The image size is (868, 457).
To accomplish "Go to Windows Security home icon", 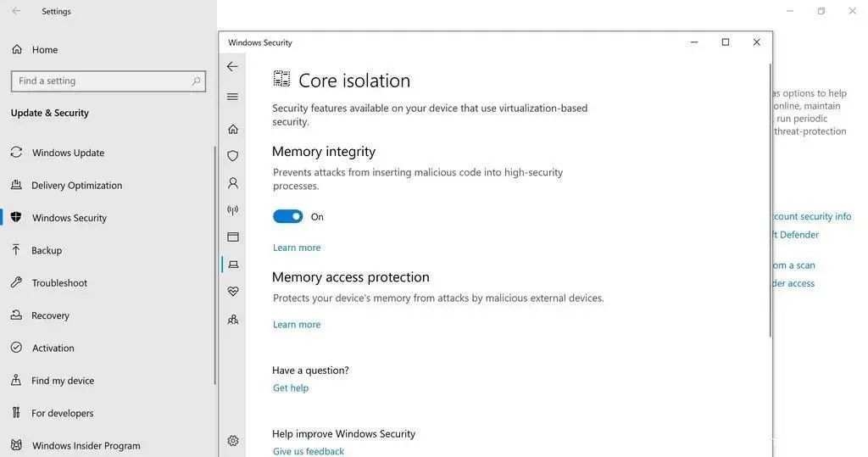I will pyautogui.click(x=233, y=129).
